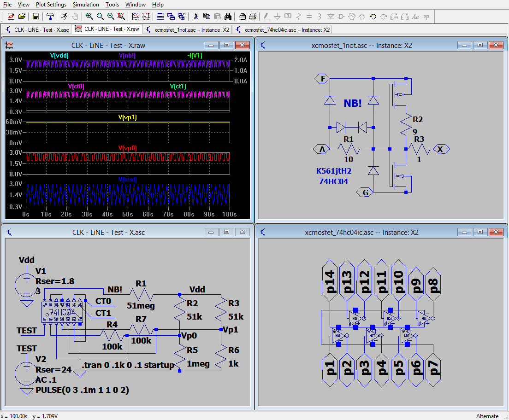Open the Simulation menu
This screenshot has width=509, height=420.
(x=86, y=5)
